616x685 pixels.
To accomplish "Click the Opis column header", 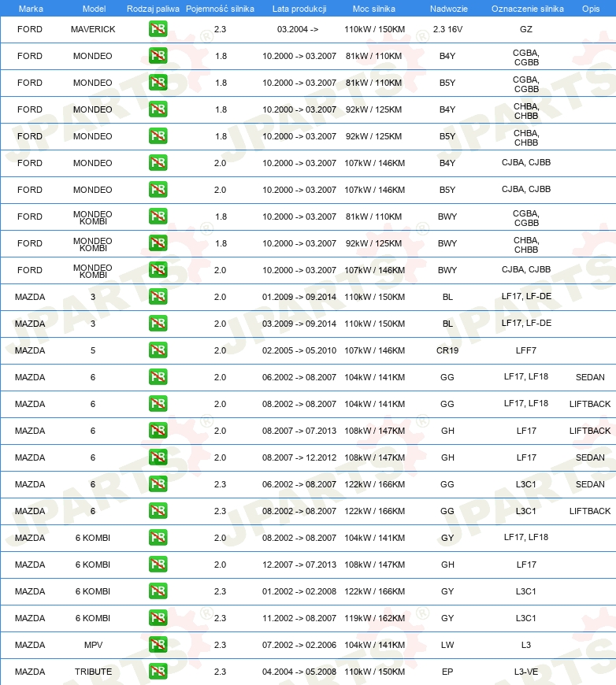I will point(591,9).
